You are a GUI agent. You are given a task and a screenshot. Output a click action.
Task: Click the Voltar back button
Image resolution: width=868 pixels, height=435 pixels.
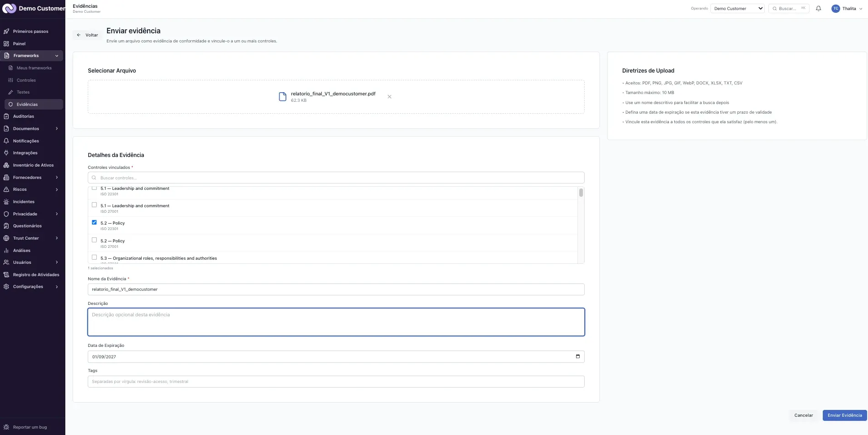87,35
